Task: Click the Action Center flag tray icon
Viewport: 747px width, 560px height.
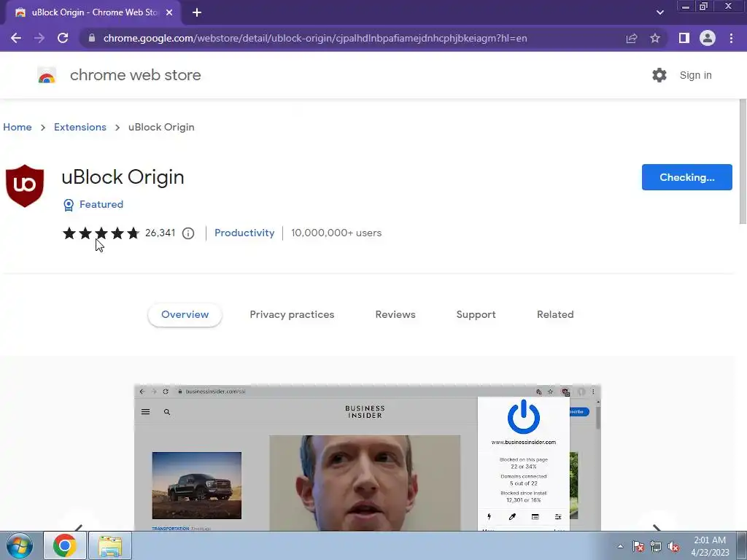Action: [638, 546]
